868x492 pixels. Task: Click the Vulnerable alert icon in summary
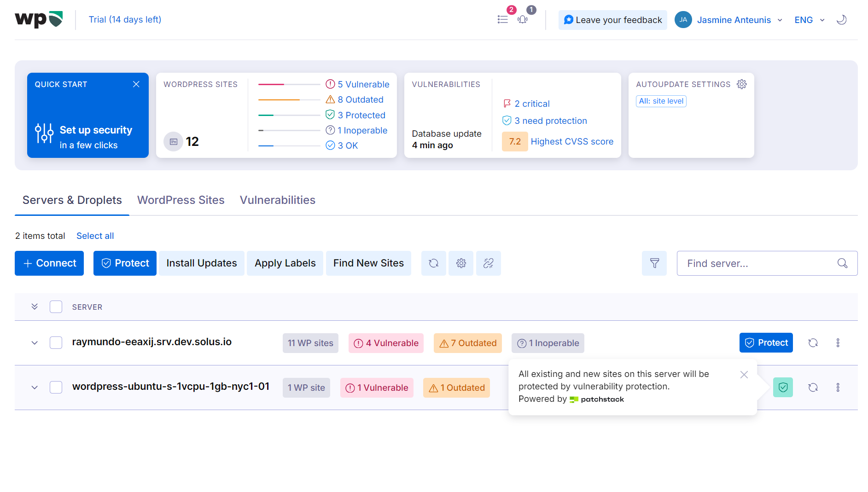330,84
